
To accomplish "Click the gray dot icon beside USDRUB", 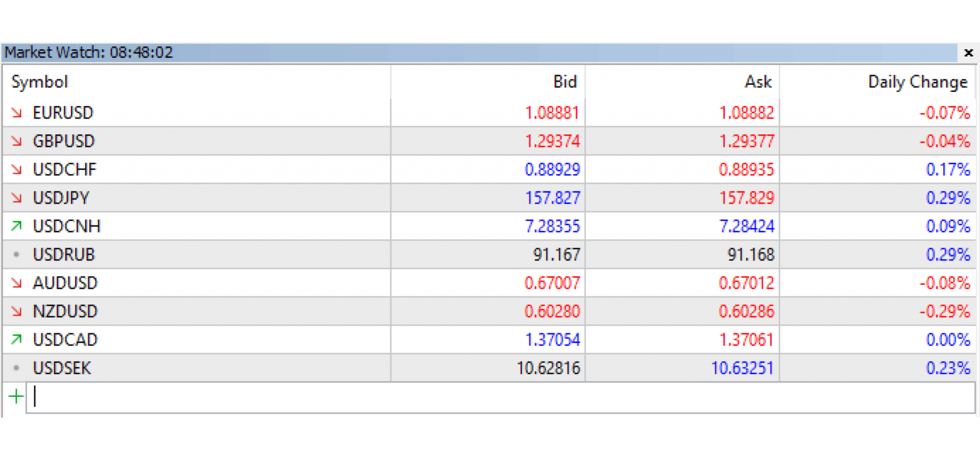I will click(17, 255).
